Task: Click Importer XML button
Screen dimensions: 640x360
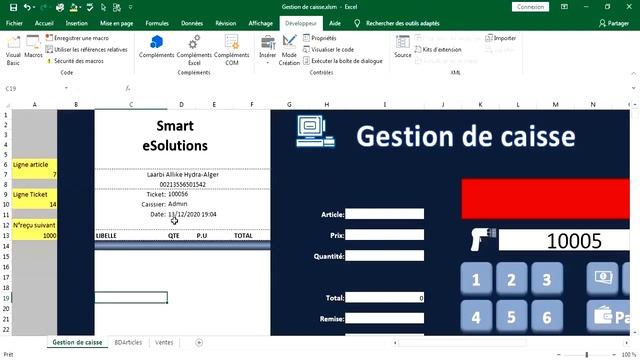Action: [500, 38]
